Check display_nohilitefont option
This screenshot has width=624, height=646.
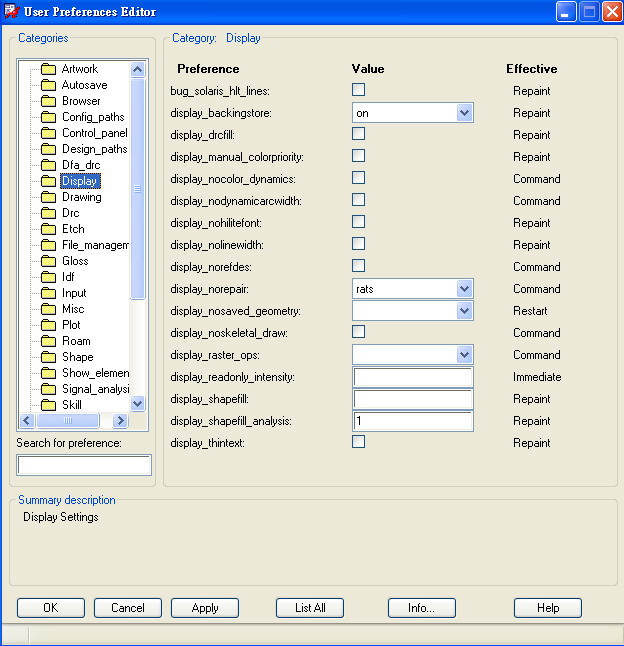358,222
